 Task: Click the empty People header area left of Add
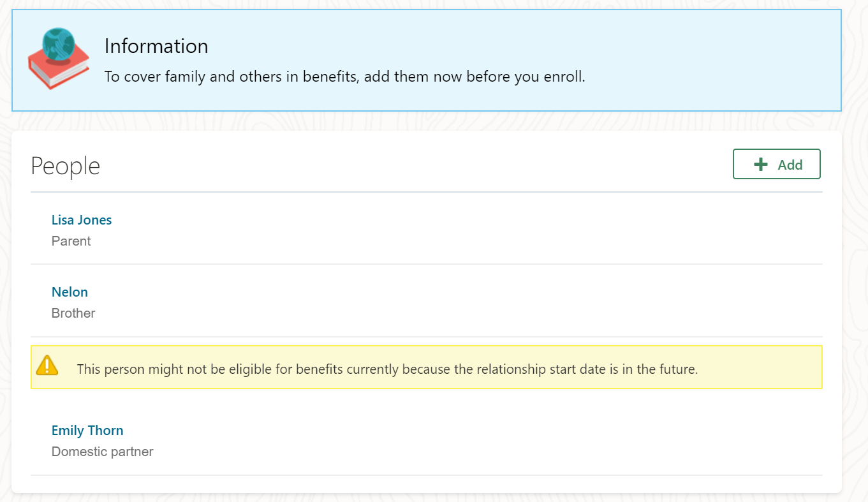coord(415,165)
